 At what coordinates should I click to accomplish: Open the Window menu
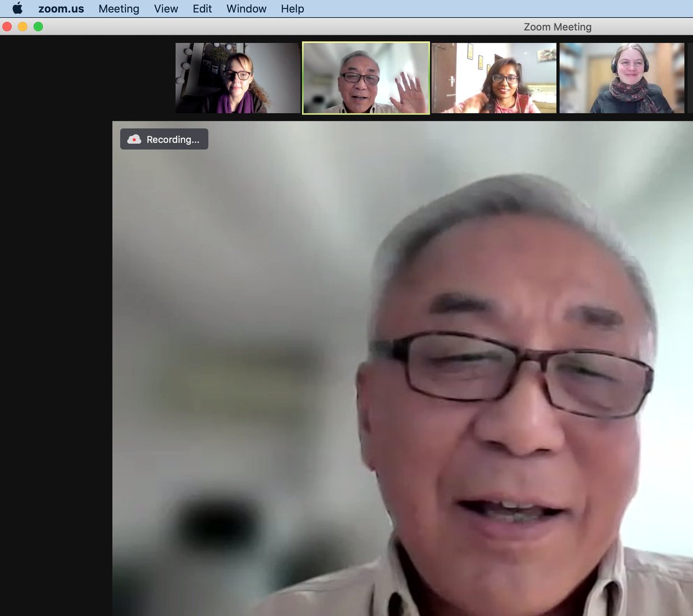point(247,9)
